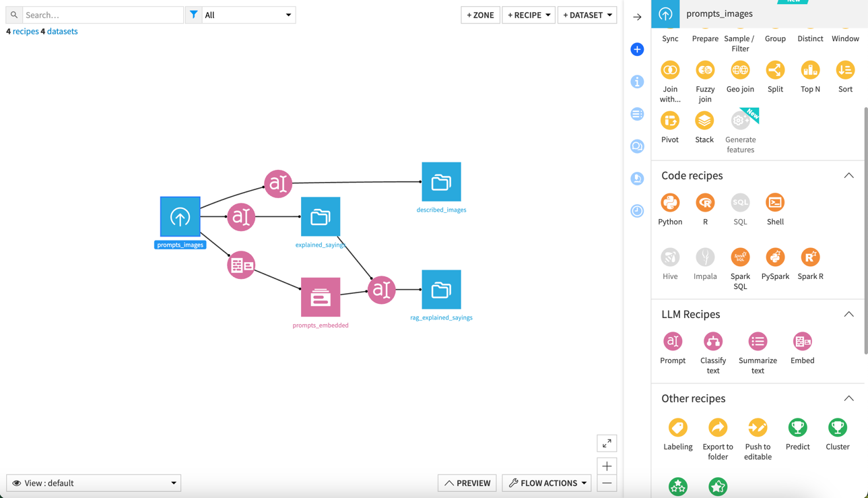Image resolution: width=868 pixels, height=498 pixels.
Task: Select the Export to folder recipe
Action: [x=717, y=428]
